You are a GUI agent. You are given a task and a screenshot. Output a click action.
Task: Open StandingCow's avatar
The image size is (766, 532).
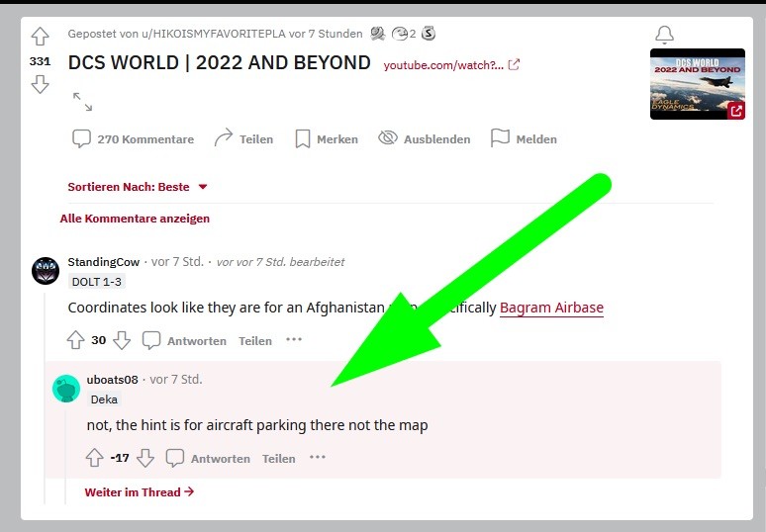[46, 271]
